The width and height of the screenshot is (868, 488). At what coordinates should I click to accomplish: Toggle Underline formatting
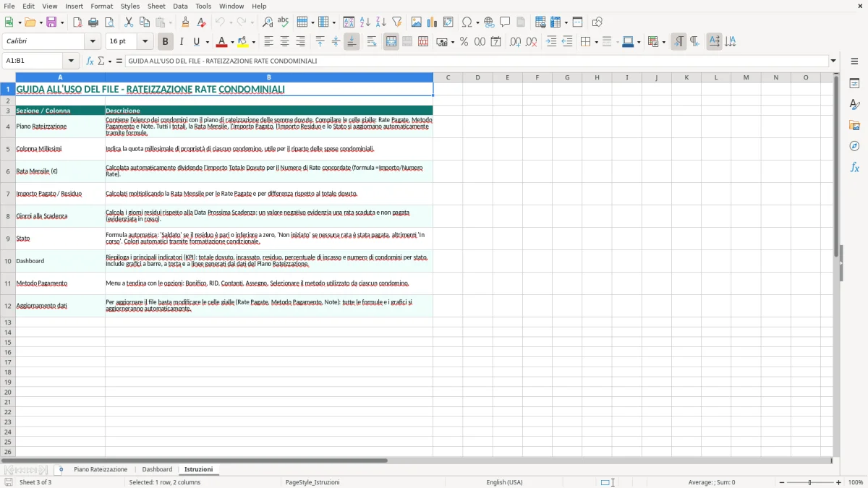pyautogui.click(x=196, y=42)
